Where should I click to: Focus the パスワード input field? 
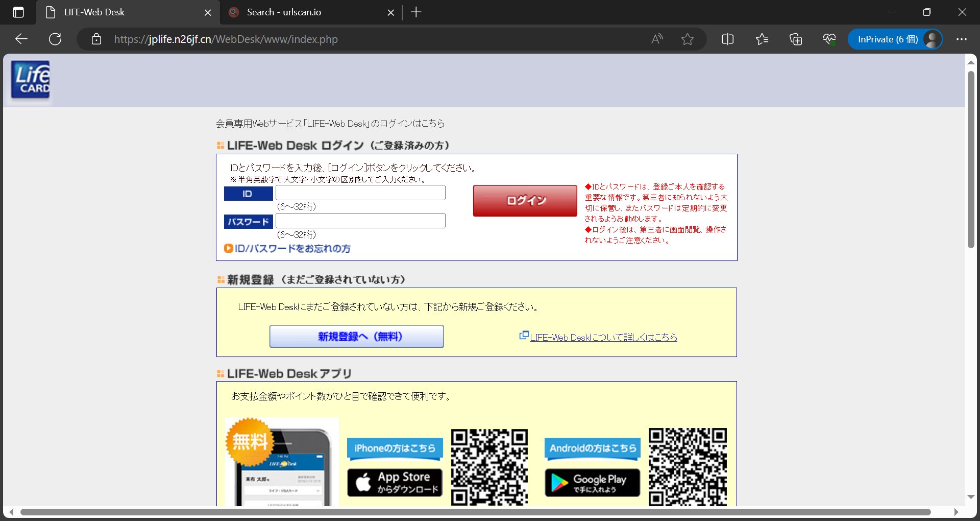(360, 221)
